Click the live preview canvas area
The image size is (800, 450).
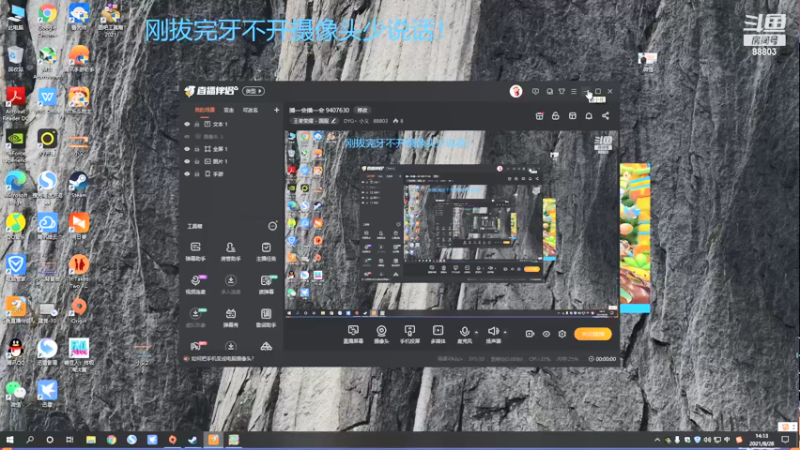pyautogui.click(x=452, y=224)
